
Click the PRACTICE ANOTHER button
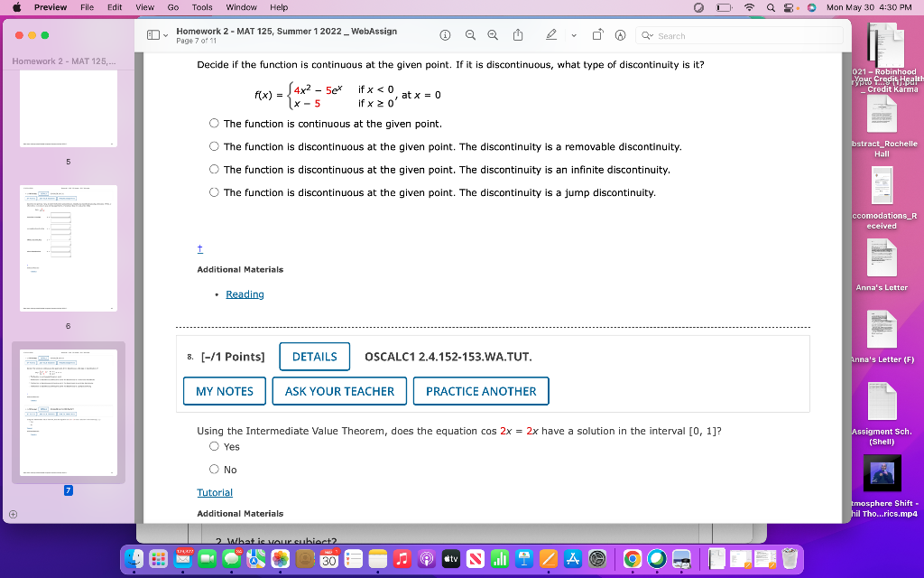click(x=481, y=392)
